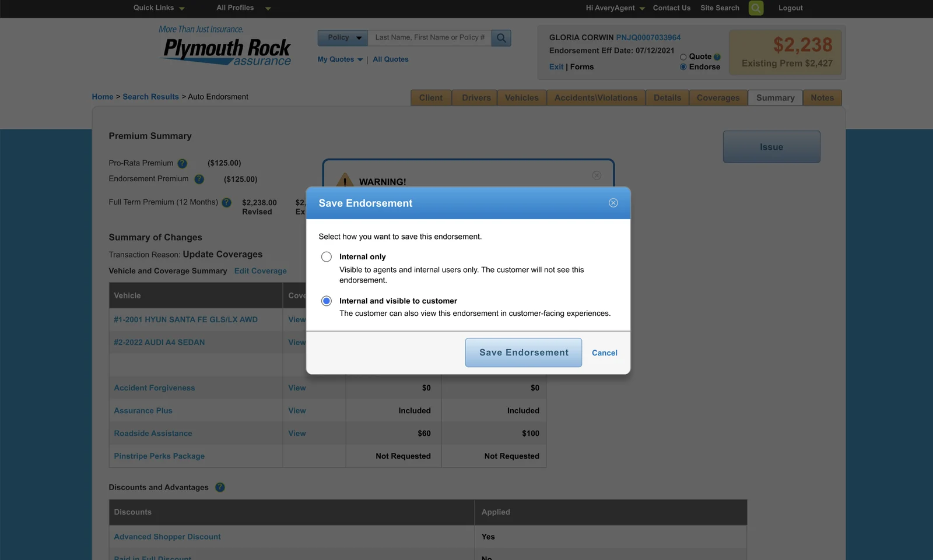The image size is (933, 560).
Task: Expand the Quick Links dropdown
Action: 159,8
